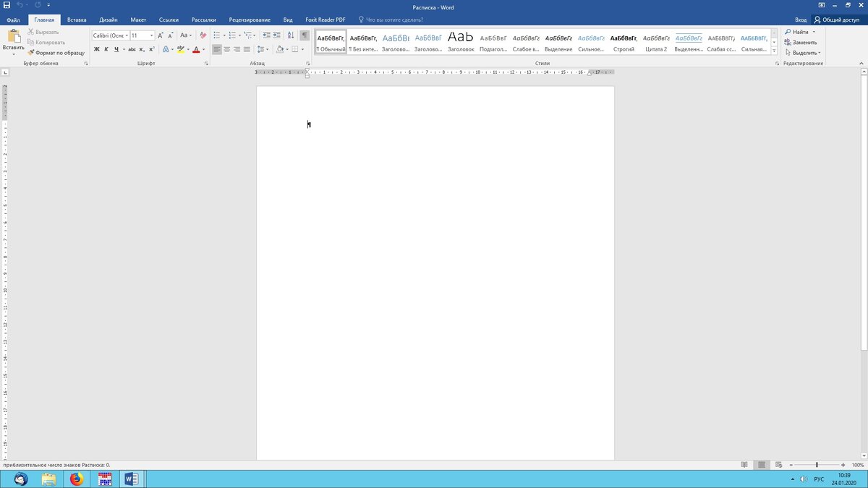The image size is (868, 488).
Task: Center-align the paragraph
Action: pos(227,49)
